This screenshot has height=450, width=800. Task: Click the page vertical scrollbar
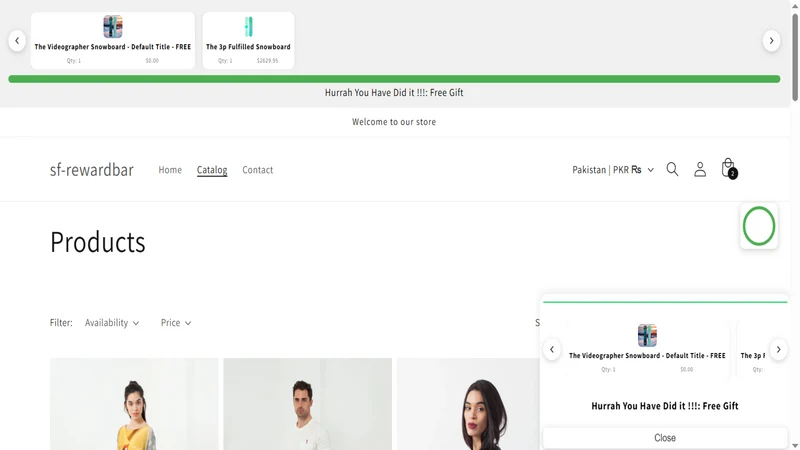point(795,57)
